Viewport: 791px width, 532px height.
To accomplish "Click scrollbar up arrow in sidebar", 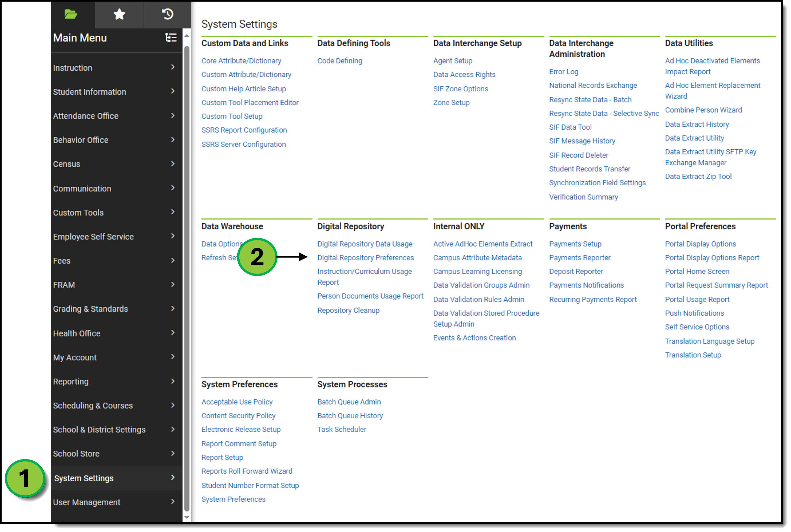I will pos(187,36).
